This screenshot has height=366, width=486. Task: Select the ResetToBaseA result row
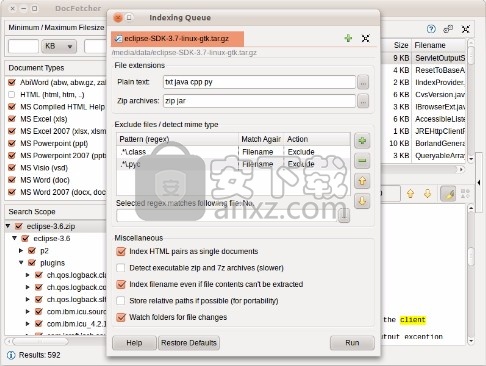423,70
